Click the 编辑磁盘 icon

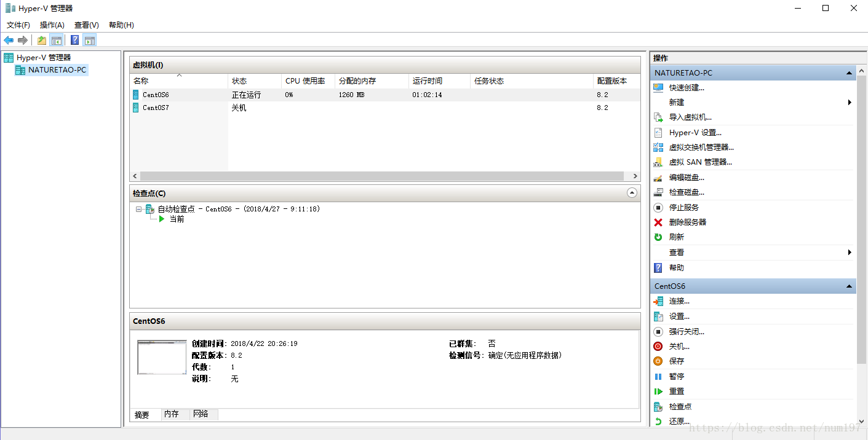658,178
